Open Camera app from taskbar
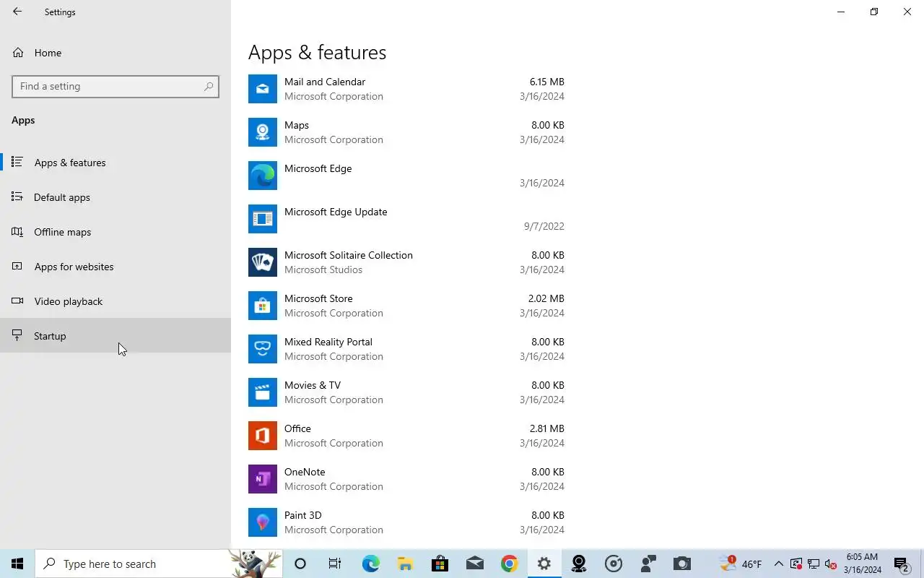 [x=682, y=564]
